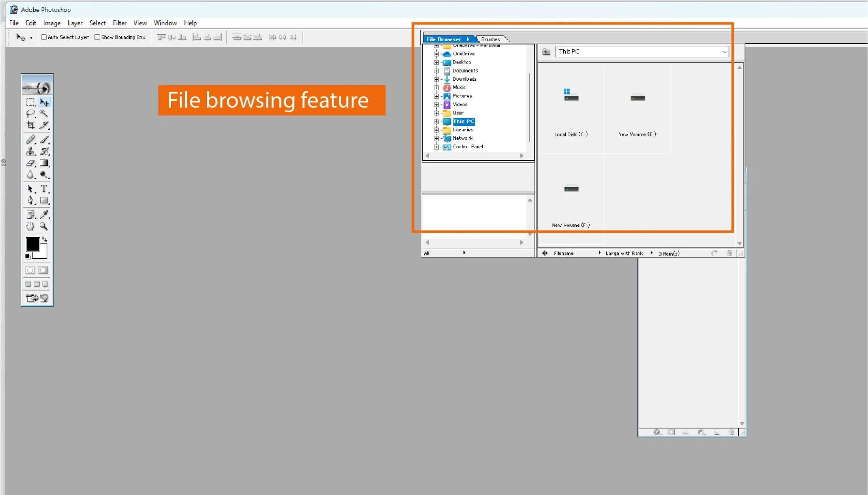
Task: Expand the Desktop tree node
Action: point(436,62)
